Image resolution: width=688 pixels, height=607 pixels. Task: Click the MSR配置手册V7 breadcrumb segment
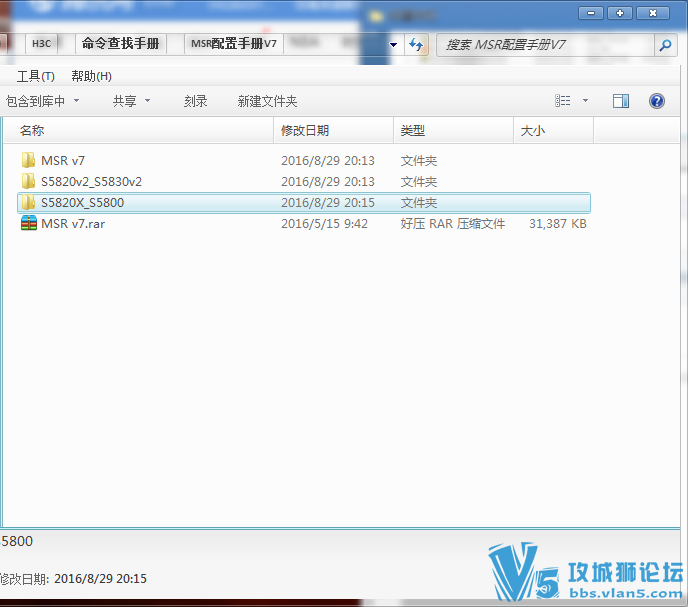[x=234, y=43]
